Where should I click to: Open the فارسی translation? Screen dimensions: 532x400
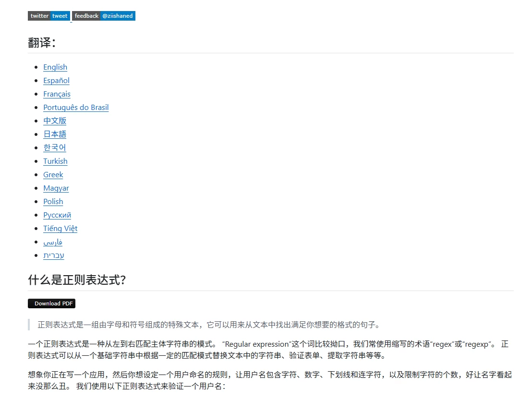(x=53, y=242)
